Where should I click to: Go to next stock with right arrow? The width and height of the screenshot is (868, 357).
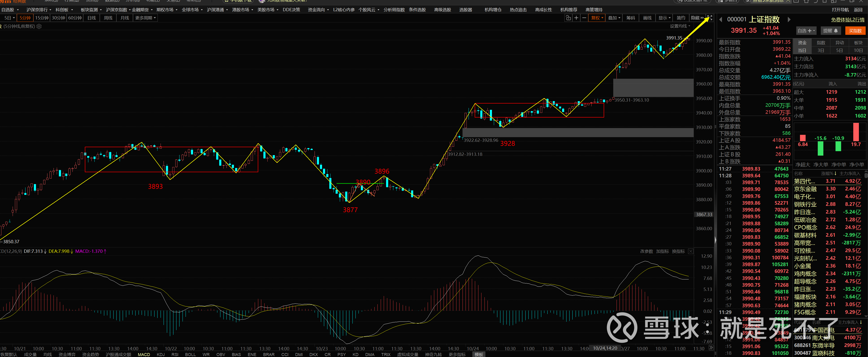pyautogui.click(x=789, y=20)
